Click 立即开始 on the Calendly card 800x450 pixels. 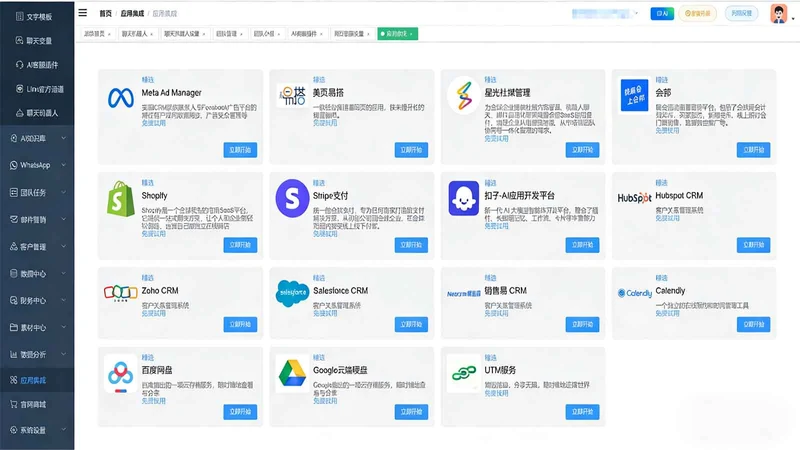click(x=754, y=324)
